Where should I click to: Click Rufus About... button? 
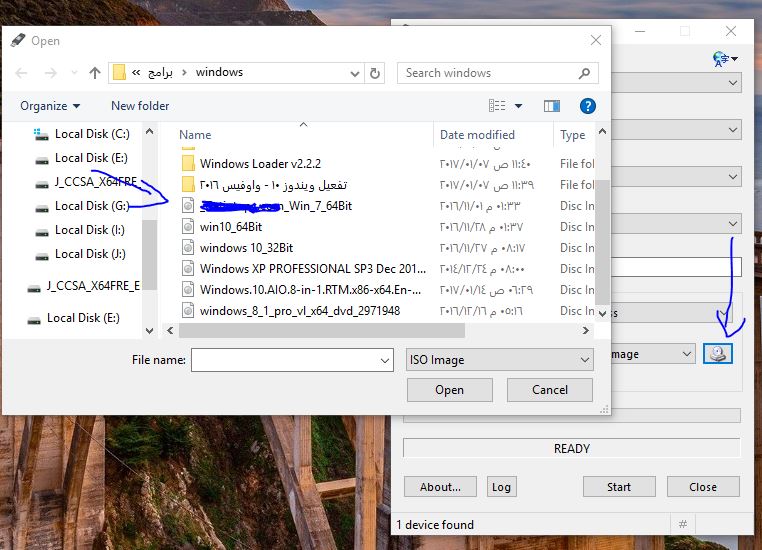(x=440, y=487)
